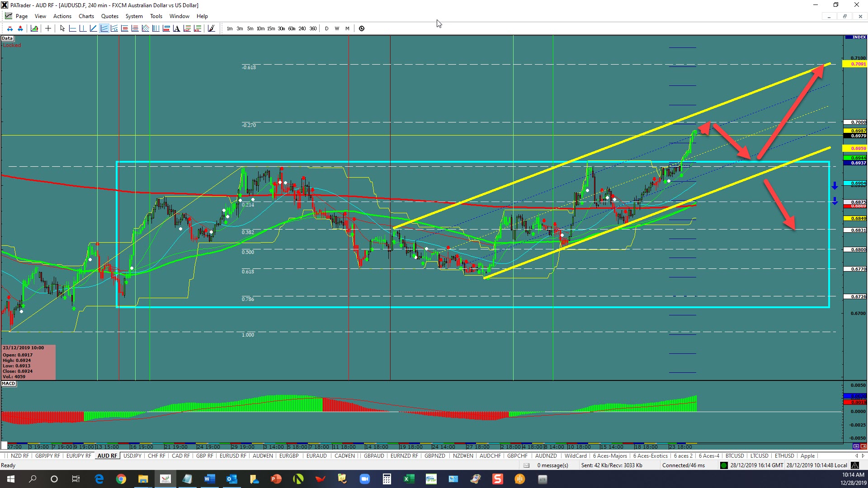The height and width of the screenshot is (488, 868).
Task: Click the MACD panel label
Action: pos(9,384)
